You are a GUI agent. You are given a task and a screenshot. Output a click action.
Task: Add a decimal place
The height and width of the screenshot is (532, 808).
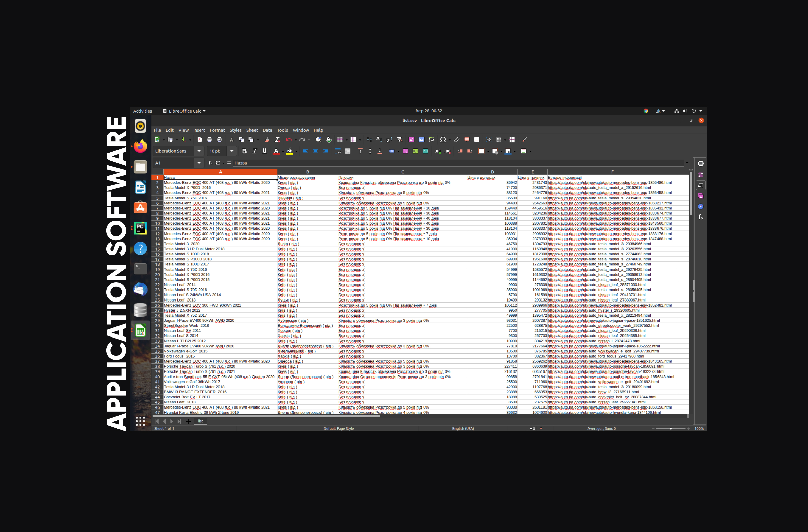click(x=438, y=151)
